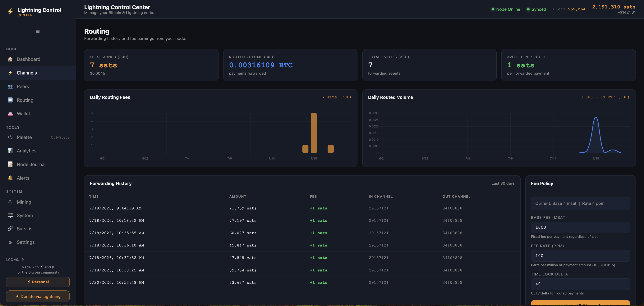Click Donate via Lightning button
The image size is (644, 306).
tap(38, 296)
